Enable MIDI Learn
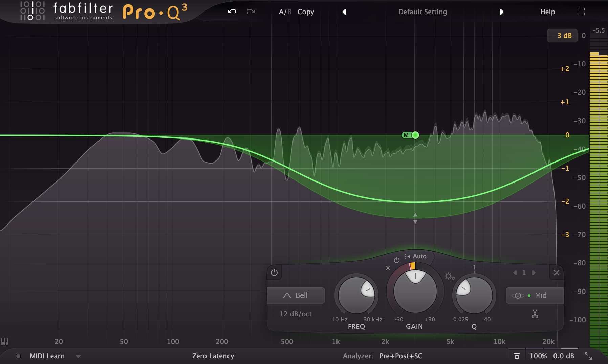Viewport: 608px width, 364px height. click(47, 356)
